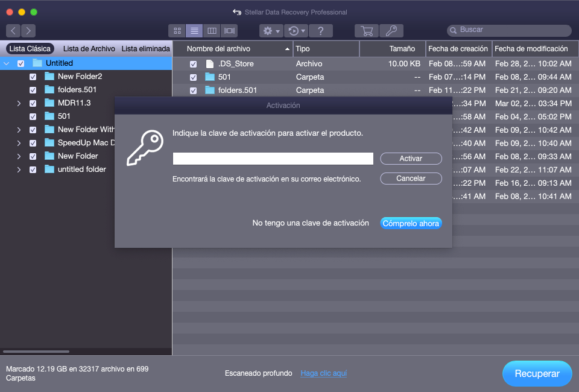This screenshot has width=579, height=392.
Task: Sort by Fecha de creación column
Action: pos(458,49)
